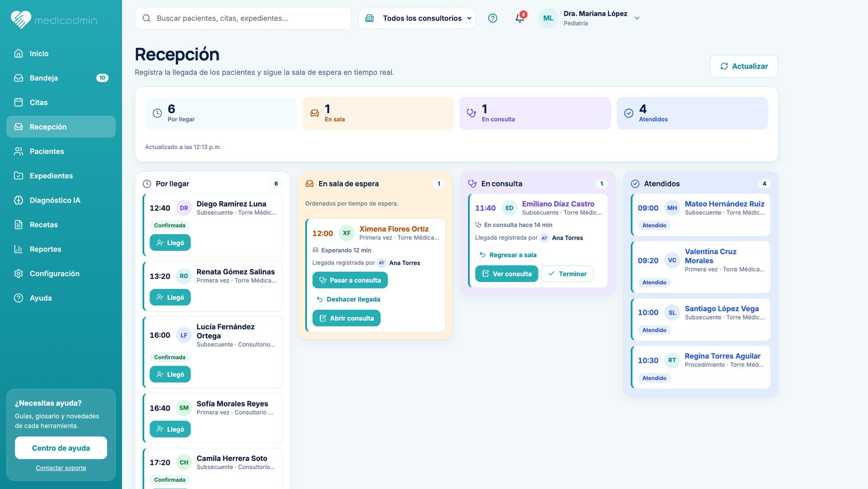Click the search patients input field
Viewport: 868px width, 489px height.
click(x=243, y=18)
